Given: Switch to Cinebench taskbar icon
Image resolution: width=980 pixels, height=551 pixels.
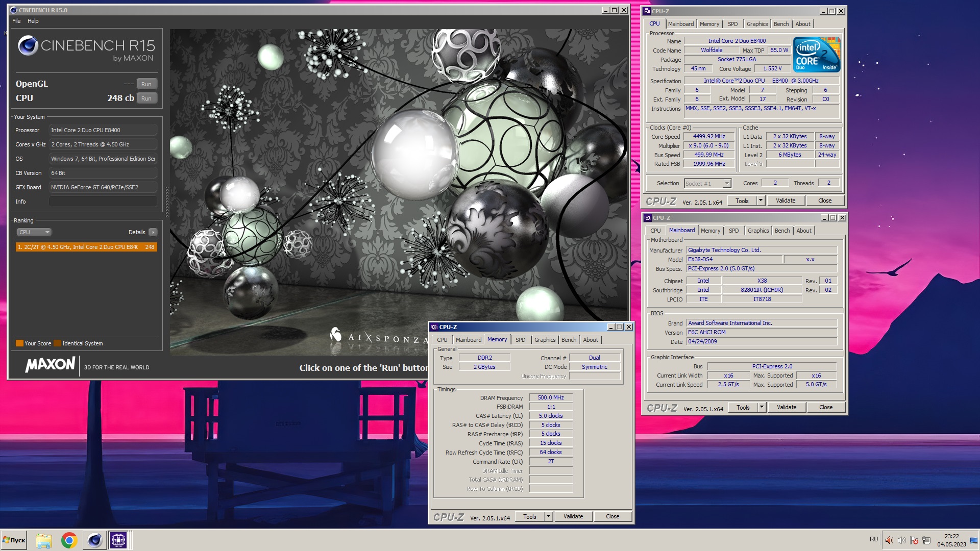Looking at the screenshot, I should [x=94, y=540].
